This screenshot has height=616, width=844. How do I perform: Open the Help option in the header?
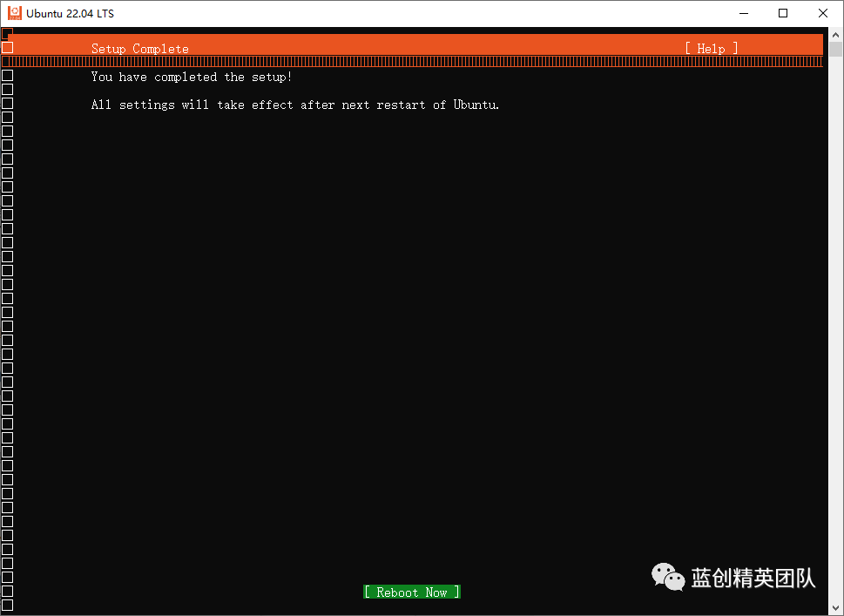pyautogui.click(x=711, y=49)
